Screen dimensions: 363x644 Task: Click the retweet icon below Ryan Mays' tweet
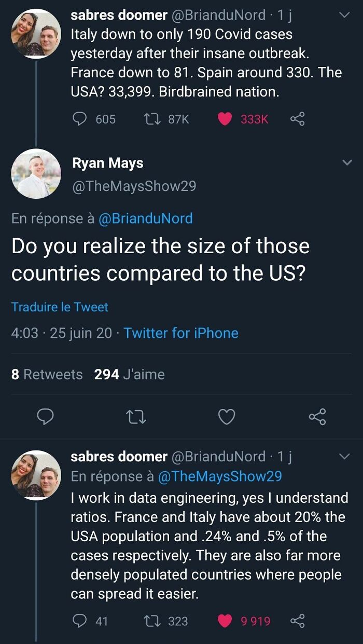click(136, 417)
